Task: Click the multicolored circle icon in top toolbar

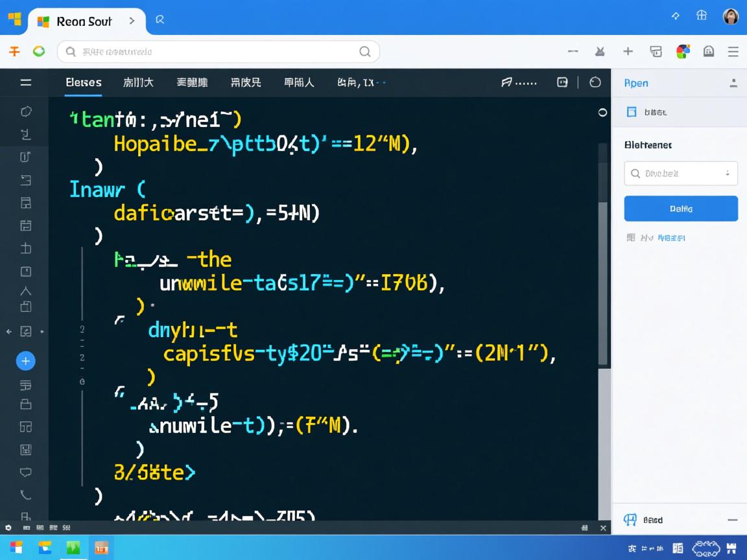Action: coord(683,52)
